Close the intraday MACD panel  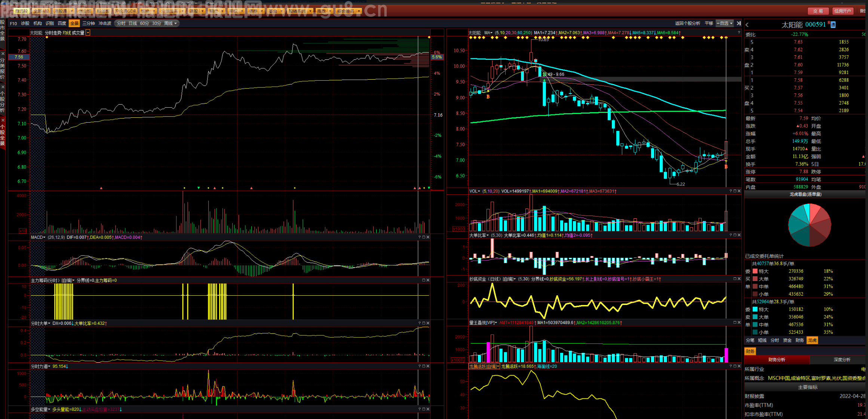pos(428,237)
